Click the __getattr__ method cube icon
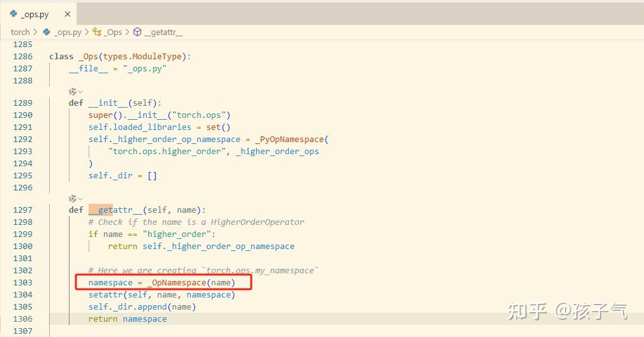The width and height of the screenshot is (644, 337). (138, 32)
